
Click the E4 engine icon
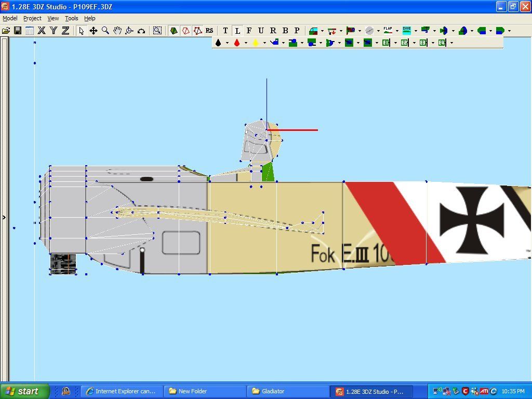click(442, 43)
